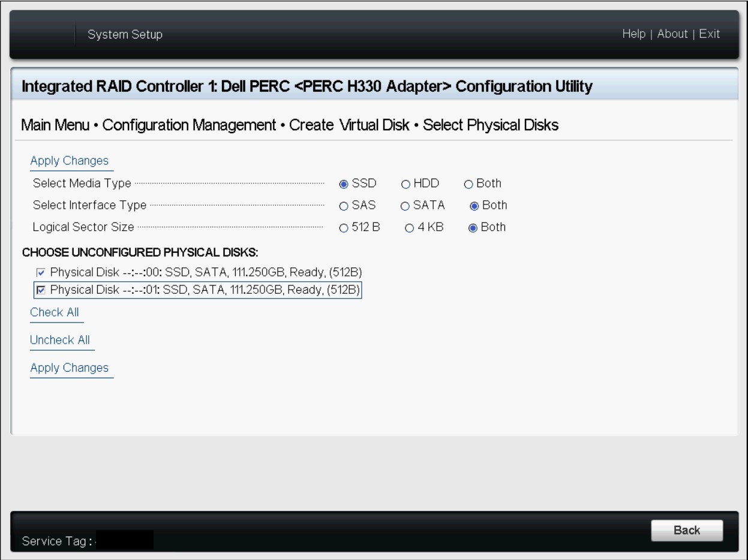Click the breadcrumb path text

[x=290, y=125]
